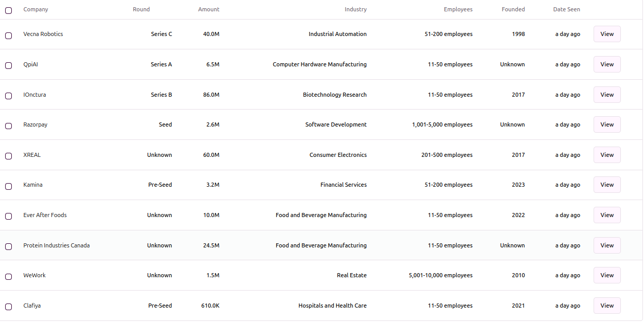Click View button for QpiAI
Viewport: 644px width, 322px height.
607,64
